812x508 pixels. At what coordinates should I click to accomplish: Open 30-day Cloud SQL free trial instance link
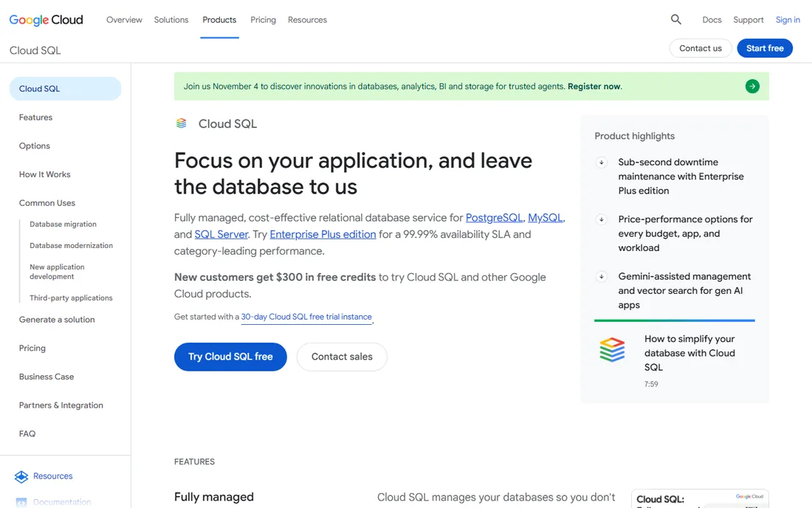click(x=306, y=317)
